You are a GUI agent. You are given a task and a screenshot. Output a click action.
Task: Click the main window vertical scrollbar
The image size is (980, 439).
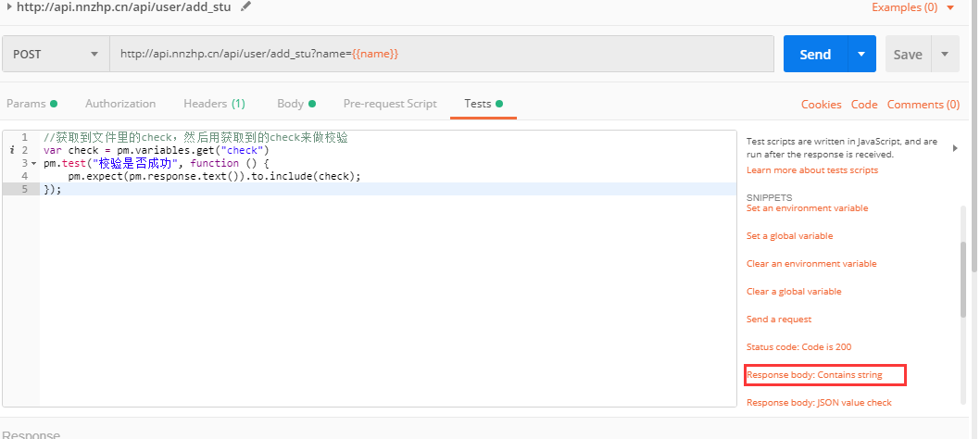(x=975, y=136)
